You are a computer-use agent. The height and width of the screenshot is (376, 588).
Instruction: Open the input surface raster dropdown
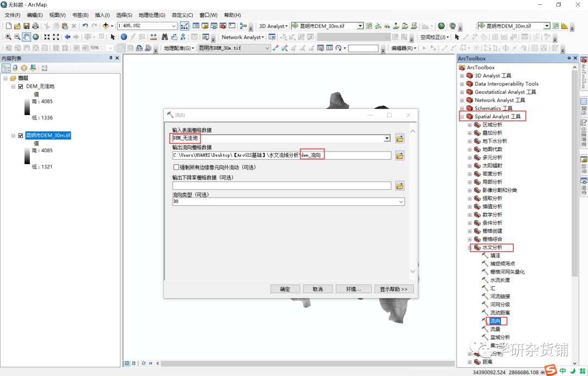[387, 138]
